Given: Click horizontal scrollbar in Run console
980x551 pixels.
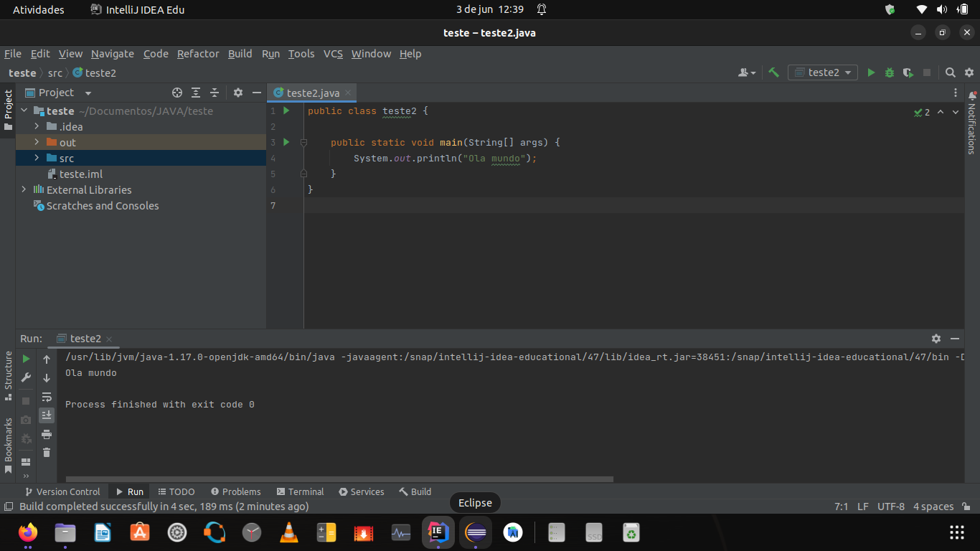Looking at the screenshot, I should pyautogui.click(x=339, y=479).
